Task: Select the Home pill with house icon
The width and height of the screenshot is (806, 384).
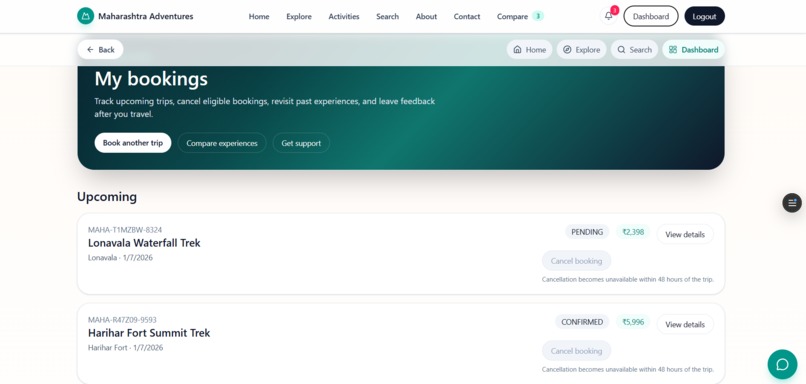Action: pos(529,49)
